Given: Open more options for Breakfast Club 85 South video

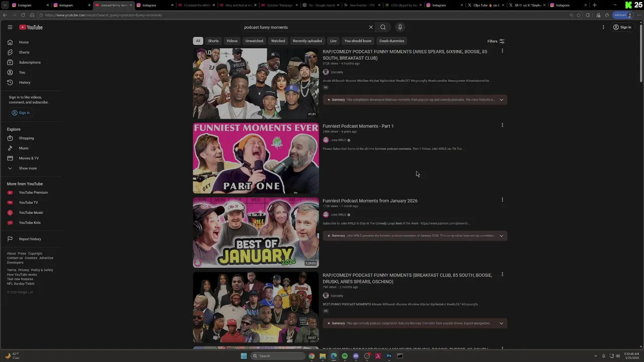Looking at the screenshot, I should pyautogui.click(x=502, y=275).
